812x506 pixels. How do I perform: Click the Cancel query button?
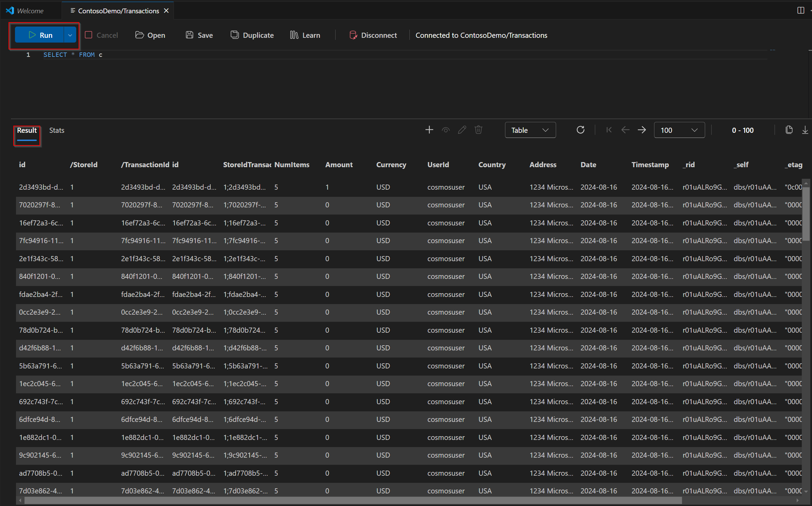[101, 35]
